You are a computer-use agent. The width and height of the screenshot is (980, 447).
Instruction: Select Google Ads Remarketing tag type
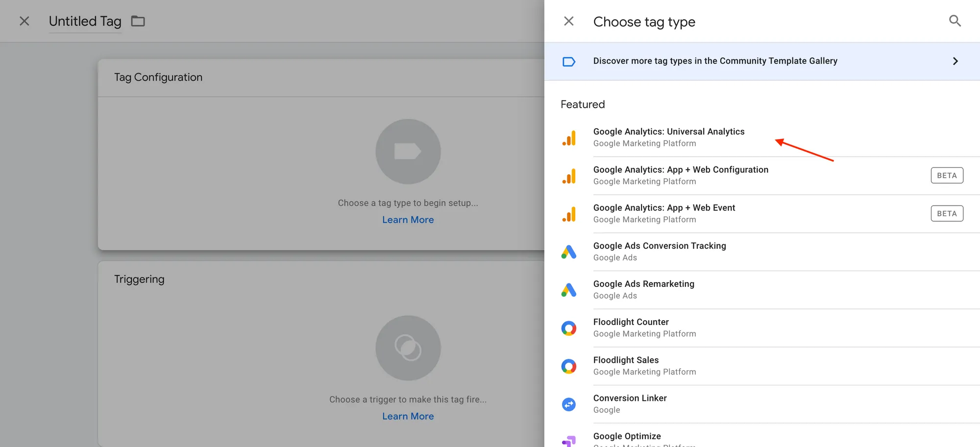(x=762, y=290)
